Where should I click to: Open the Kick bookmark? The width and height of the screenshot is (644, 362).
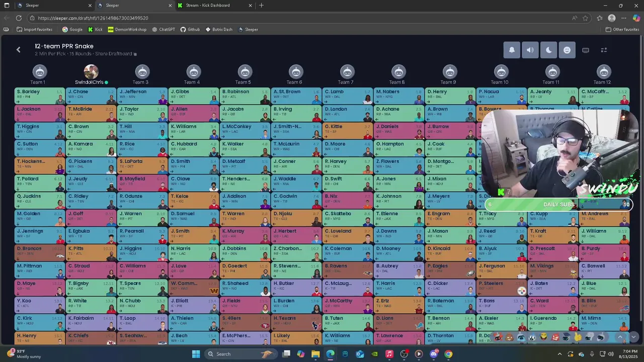(95, 30)
